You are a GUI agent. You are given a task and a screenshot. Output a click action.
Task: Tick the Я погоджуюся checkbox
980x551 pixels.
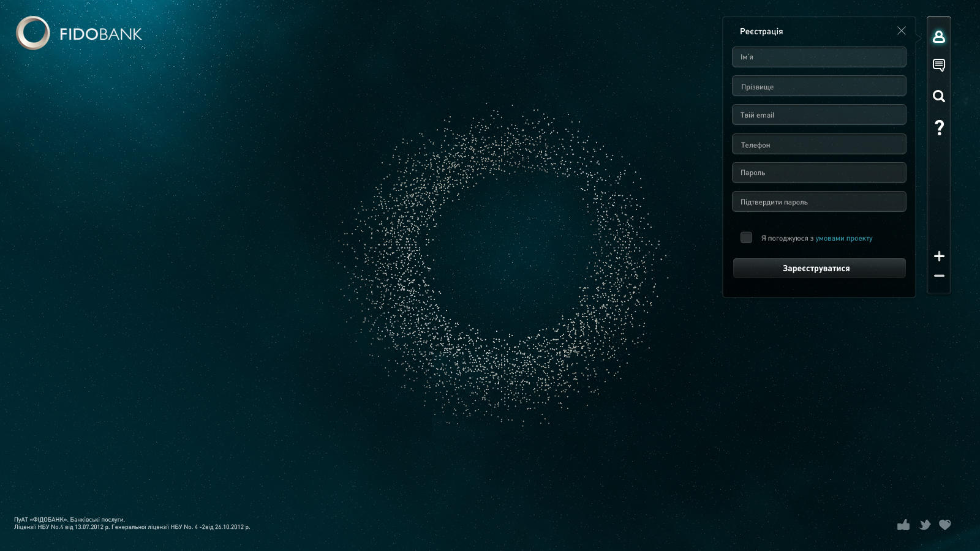[x=746, y=238]
